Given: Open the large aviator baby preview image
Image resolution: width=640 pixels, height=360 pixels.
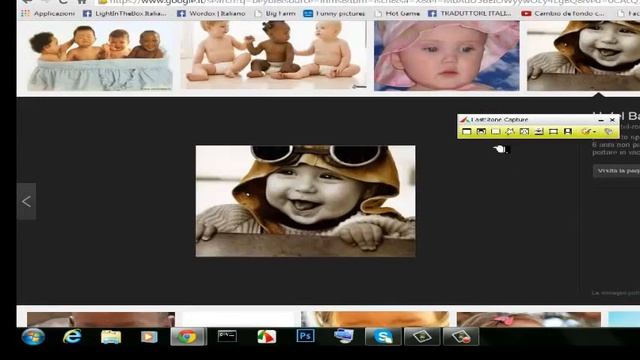Looking at the screenshot, I should click(x=305, y=201).
